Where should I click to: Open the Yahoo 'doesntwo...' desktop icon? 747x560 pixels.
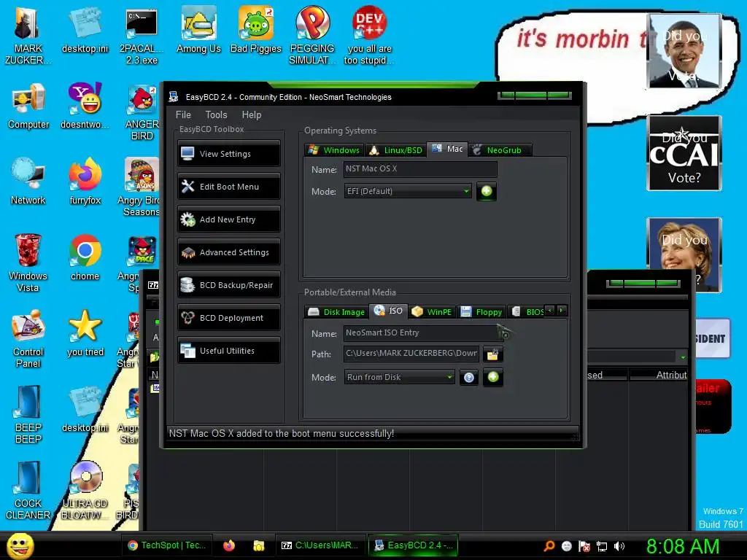click(85, 106)
